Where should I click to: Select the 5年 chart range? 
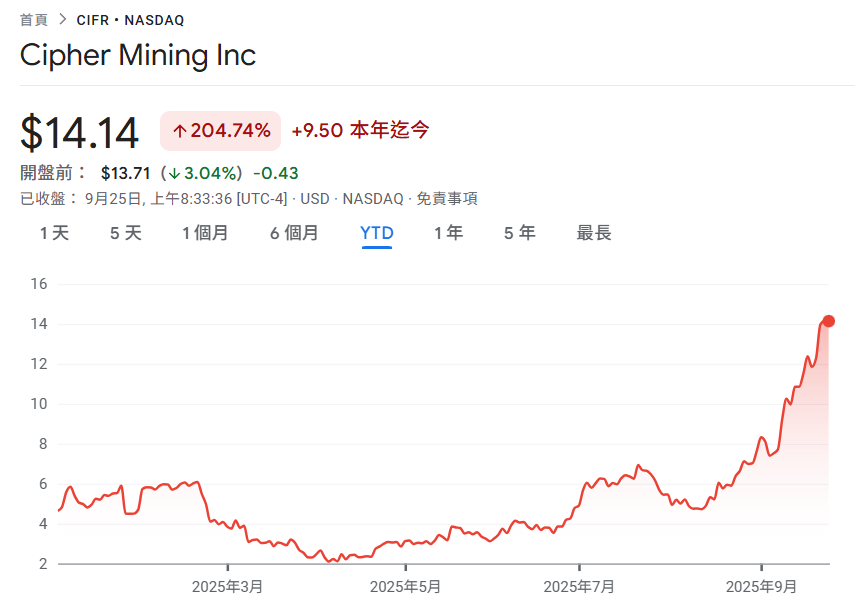pyautogui.click(x=519, y=232)
